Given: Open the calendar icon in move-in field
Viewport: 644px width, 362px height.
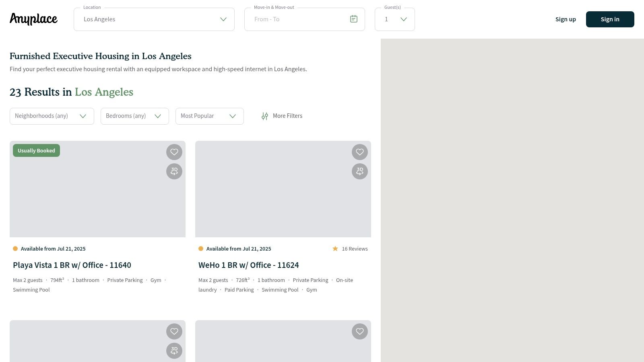Looking at the screenshot, I should point(354,19).
